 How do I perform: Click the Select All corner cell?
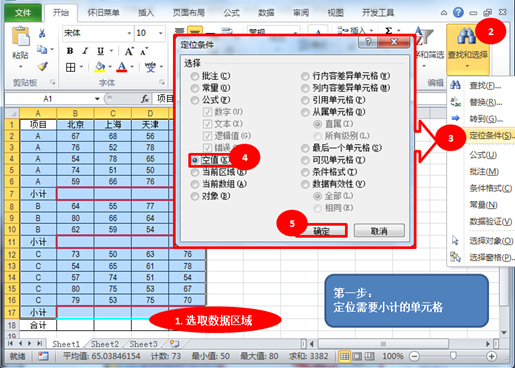pos(12,113)
